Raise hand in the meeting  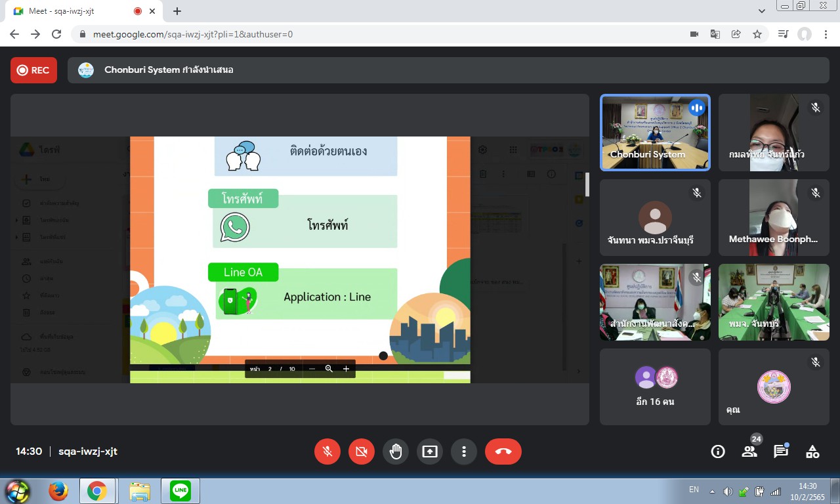(395, 451)
